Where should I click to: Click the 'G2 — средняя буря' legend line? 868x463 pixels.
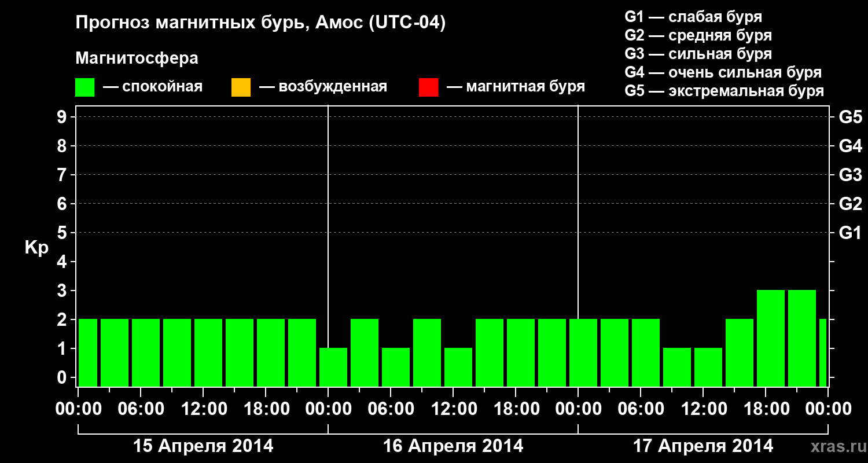click(698, 35)
